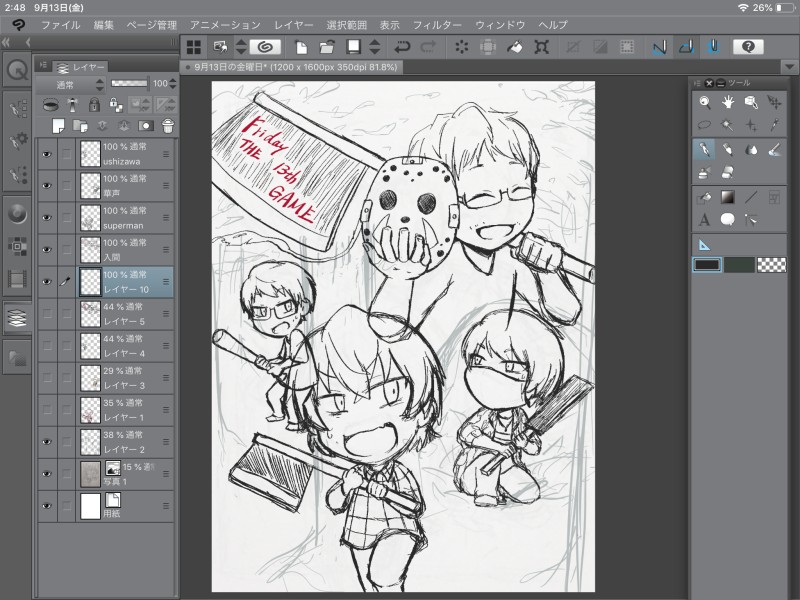800x600 pixels.
Task: Collapse dock with single left chevron
Action: click(28, 42)
